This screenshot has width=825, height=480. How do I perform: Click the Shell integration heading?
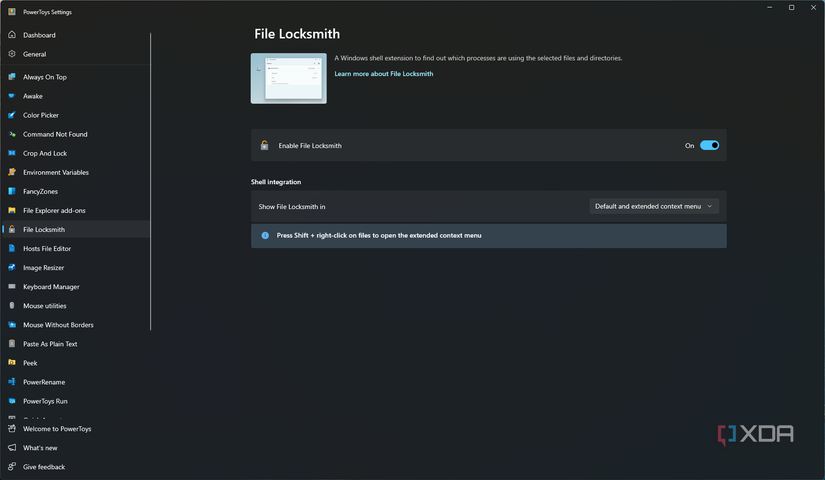pyautogui.click(x=276, y=182)
